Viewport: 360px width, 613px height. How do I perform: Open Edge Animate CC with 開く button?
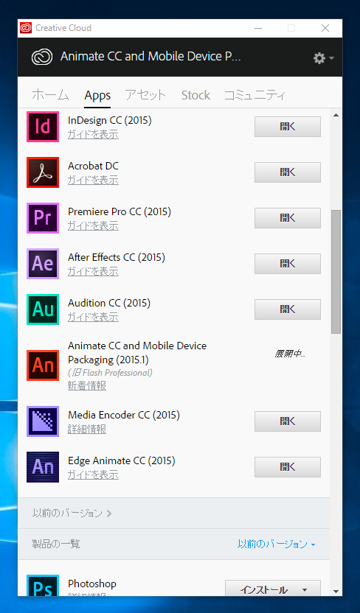pos(287,467)
